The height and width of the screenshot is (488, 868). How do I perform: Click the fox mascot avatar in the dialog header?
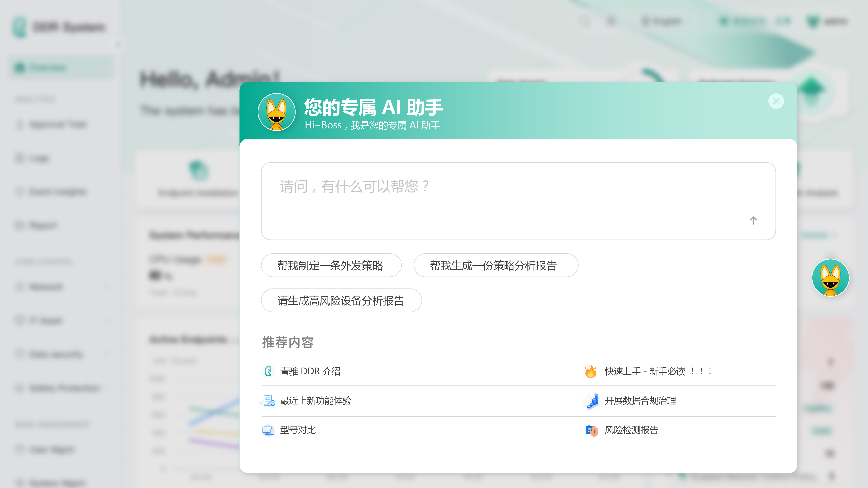pos(276,112)
